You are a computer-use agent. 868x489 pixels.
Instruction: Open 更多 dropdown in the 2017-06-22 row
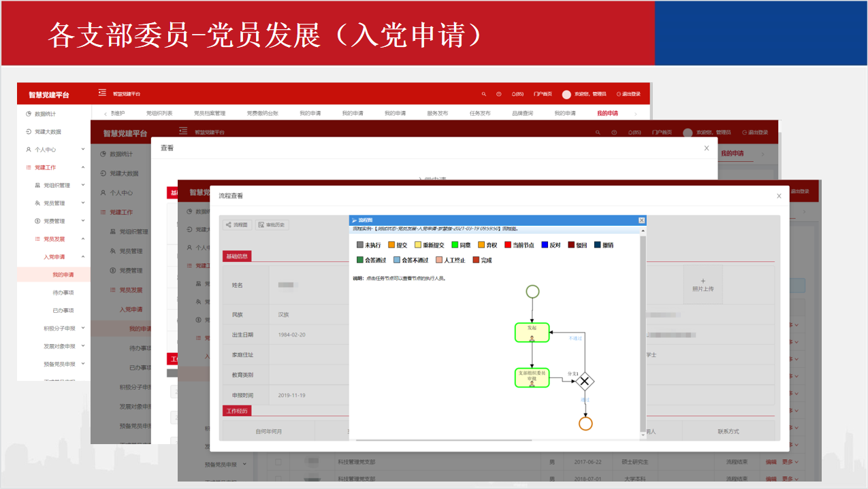pyautogui.click(x=789, y=462)
